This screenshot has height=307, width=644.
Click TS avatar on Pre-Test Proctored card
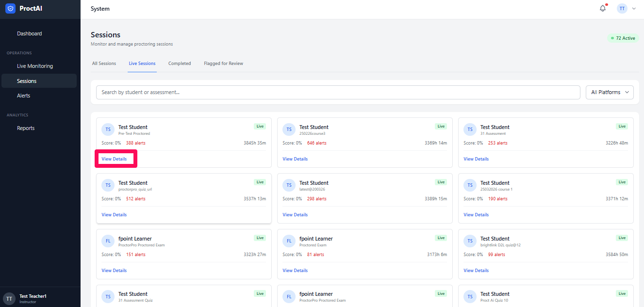click(x=108, y=129)
